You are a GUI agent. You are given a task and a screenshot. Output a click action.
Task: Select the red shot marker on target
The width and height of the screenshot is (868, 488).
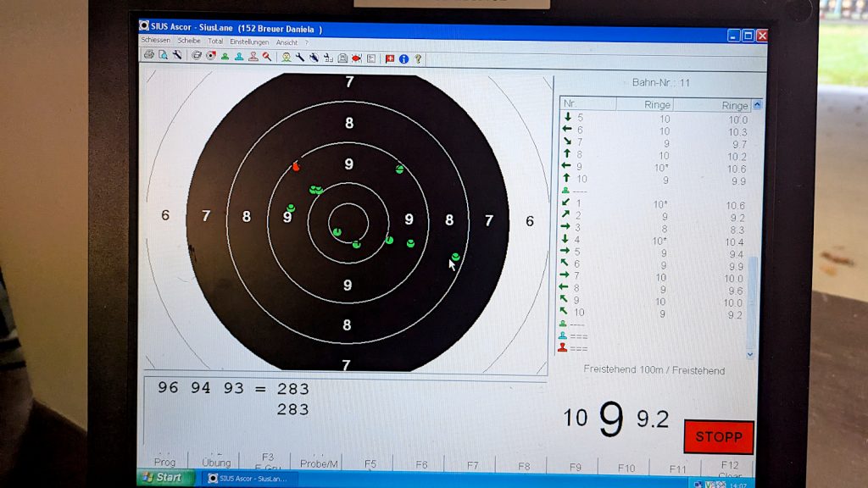[x=296, y=166]
